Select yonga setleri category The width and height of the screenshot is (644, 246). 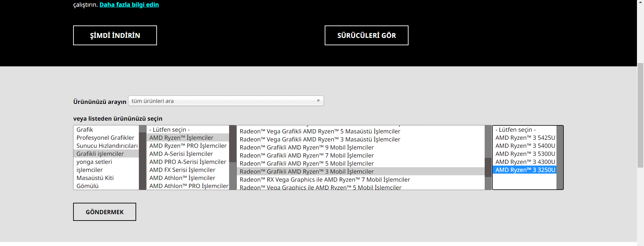[106, 162]
